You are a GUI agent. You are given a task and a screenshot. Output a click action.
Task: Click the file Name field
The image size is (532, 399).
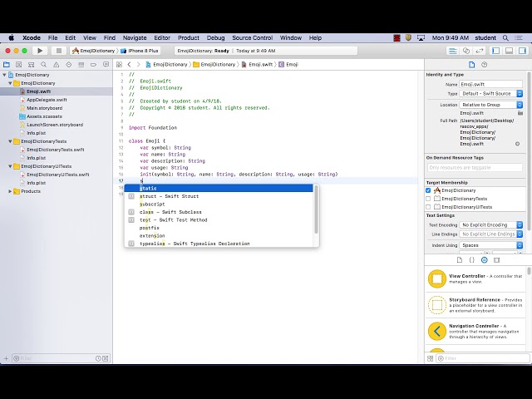point(491,84)
